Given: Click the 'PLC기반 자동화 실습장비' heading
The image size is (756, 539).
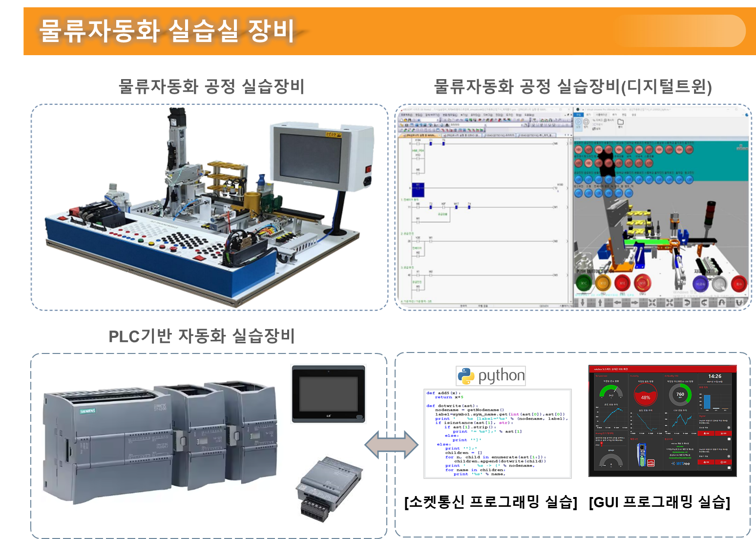Looking at the screenshot, I should [202, 336].
